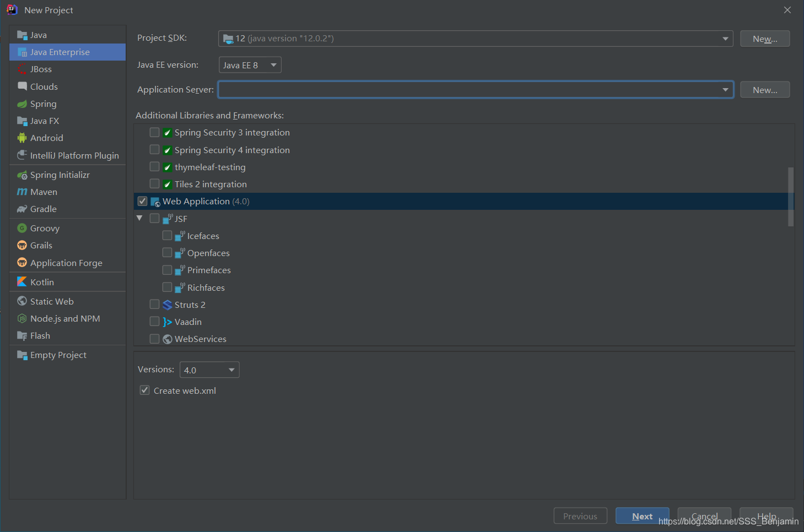Enable Spring Security 3 integration checkbox
This screenshot has width=804, height=532.
(155, 133)
